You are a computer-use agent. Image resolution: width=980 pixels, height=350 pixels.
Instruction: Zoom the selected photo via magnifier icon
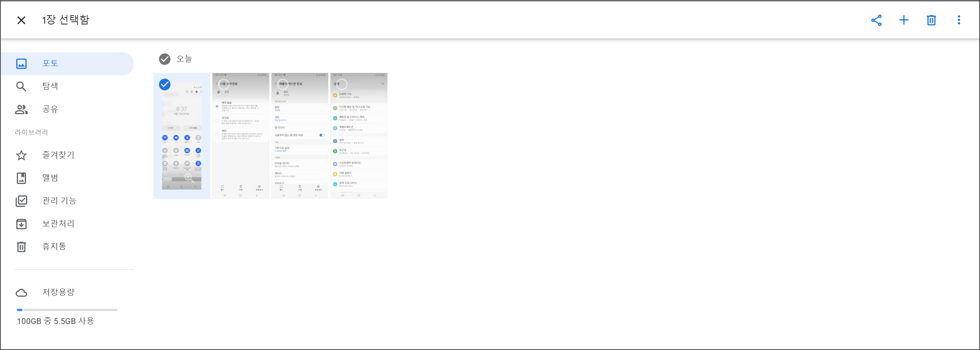point(188,177)
